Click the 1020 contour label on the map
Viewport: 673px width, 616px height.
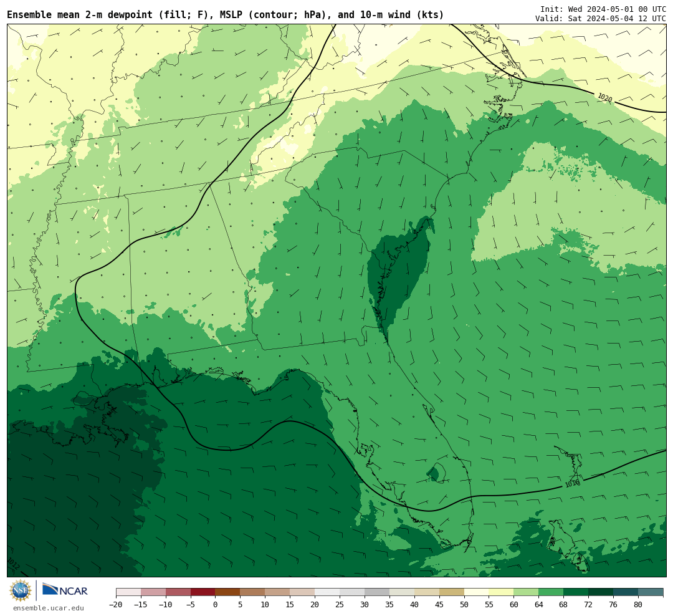point(604,98)
